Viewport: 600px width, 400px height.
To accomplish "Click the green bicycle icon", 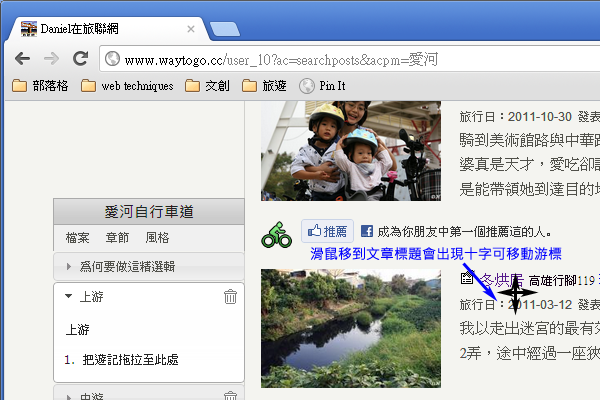I will [x=276, y=233].
